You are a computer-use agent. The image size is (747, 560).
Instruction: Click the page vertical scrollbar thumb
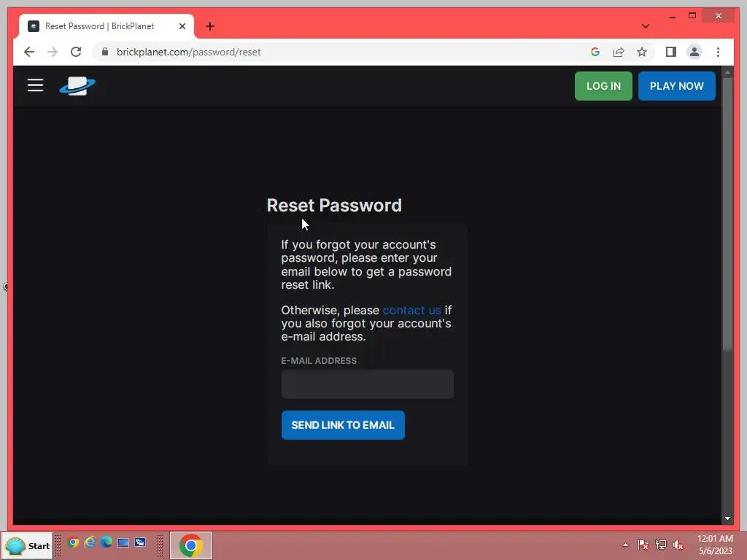727,214
